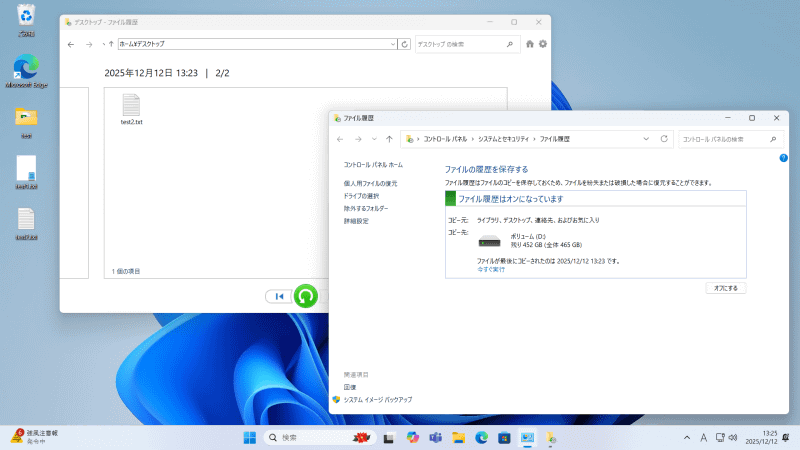Open 個人用ファイルの復元 link
Viewport: 800px width, 450px height.
(370, 184)
